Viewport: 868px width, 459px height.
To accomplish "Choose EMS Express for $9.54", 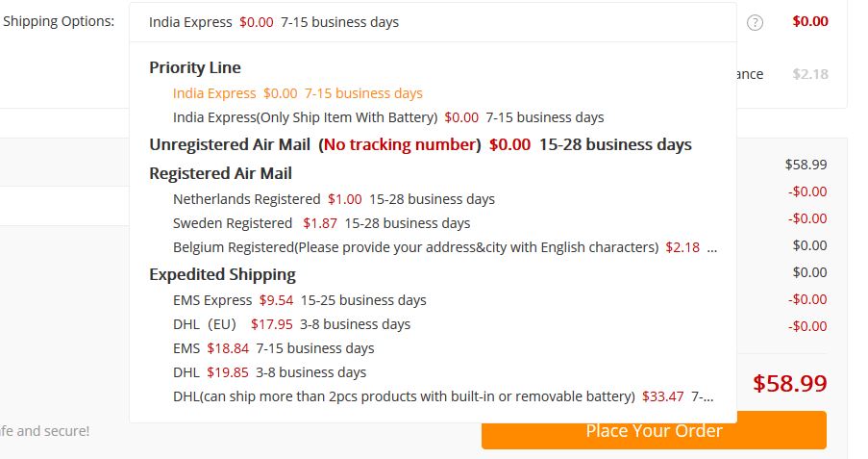I will point(299,300).
